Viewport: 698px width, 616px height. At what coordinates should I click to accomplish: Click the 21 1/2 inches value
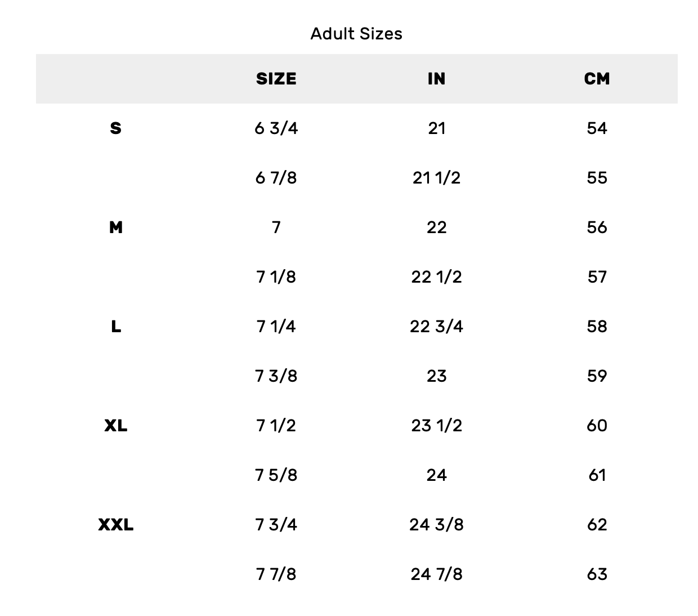tap(436, 178)
